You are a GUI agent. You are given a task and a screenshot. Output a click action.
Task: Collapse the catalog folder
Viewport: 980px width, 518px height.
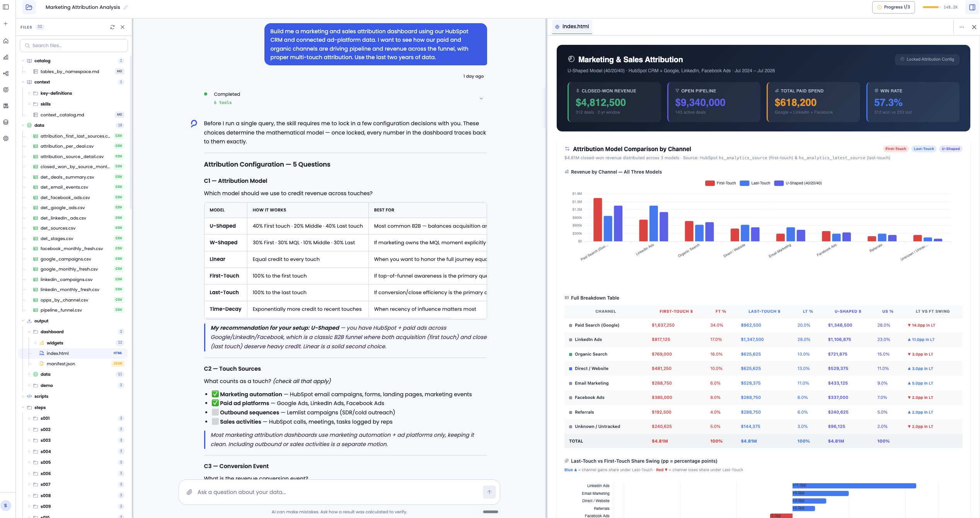[x=23, y=61]
